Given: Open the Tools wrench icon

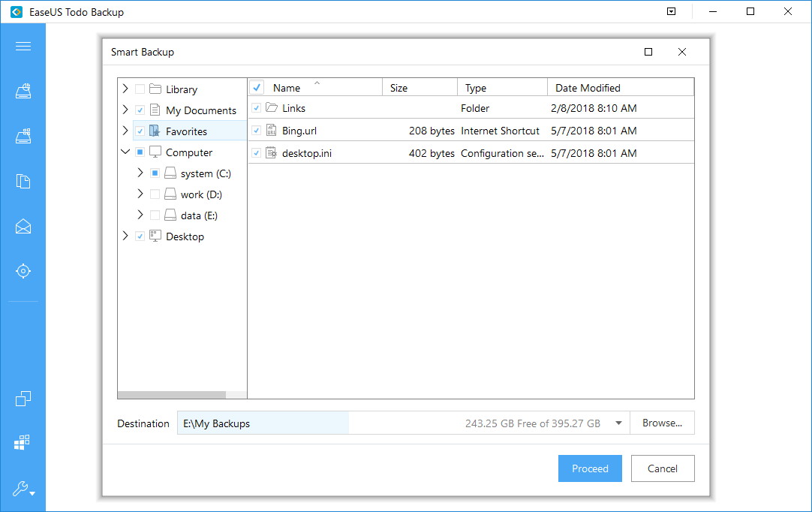Looking at the screenshot, I should [23, 488].
